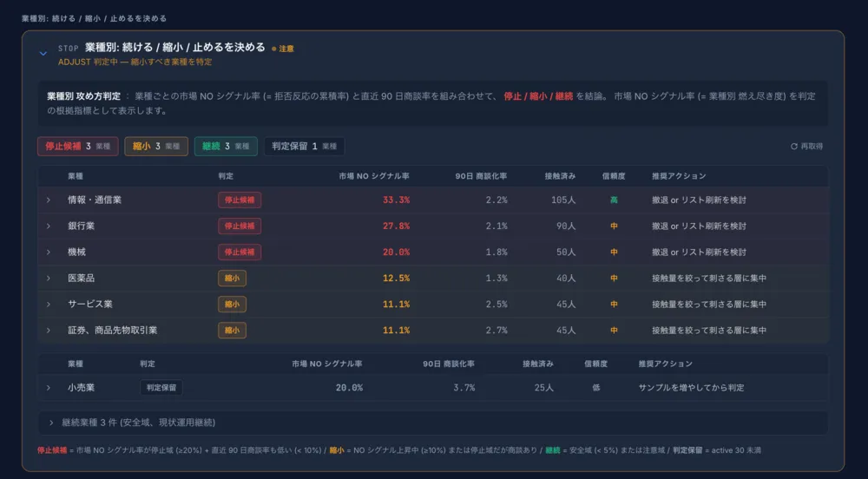The height and width of the screenshot is (479, 868).
Task: Click 停止候補 badge in 情報・通信業 row
Action: (x=240, y=200)
